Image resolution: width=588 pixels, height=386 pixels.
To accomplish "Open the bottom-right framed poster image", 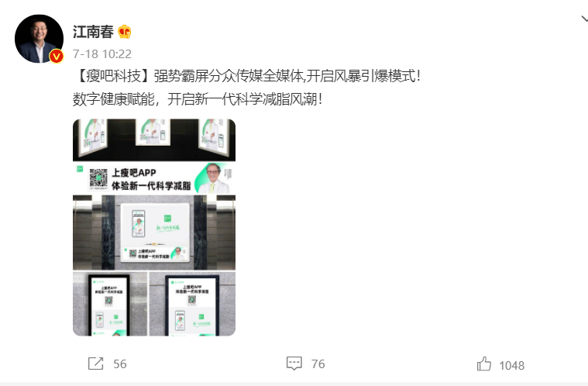I will pyautogui.click(x=192, y=304).
